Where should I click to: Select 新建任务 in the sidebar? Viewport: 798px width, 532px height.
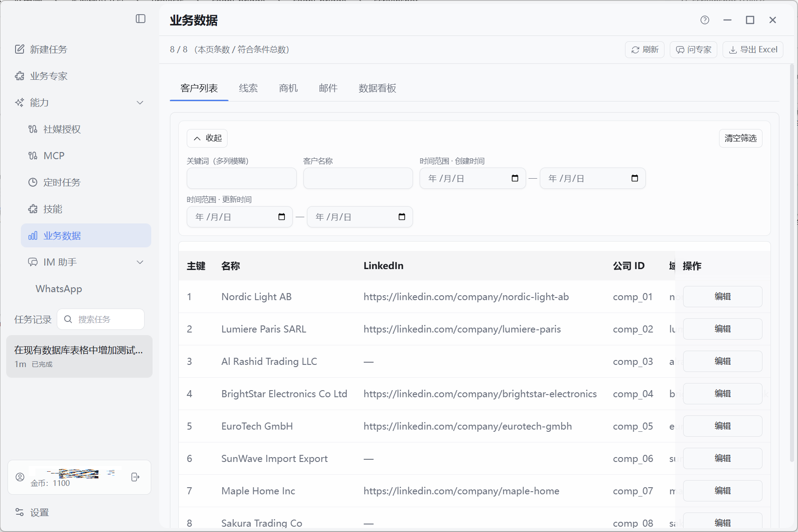tap(48, 49)
